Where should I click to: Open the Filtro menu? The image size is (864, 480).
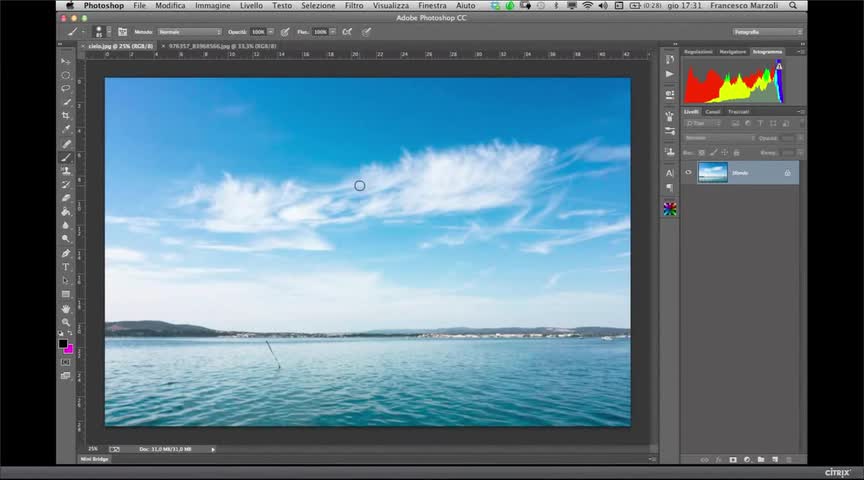[354, 6]
